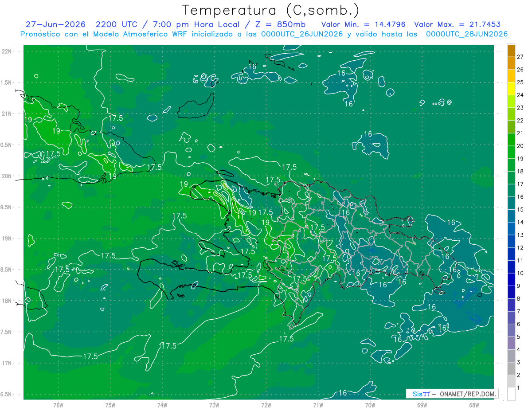Click the '68W' longitude axis label
This screenshot has width=532, height=411.
pyautogui.click(x=474, y=405)
